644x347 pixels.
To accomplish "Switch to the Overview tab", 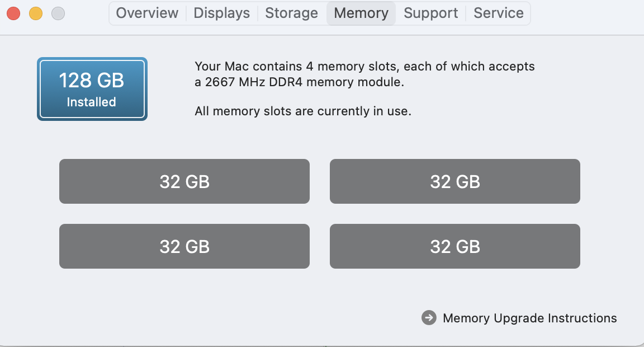I will pos(147,13).
